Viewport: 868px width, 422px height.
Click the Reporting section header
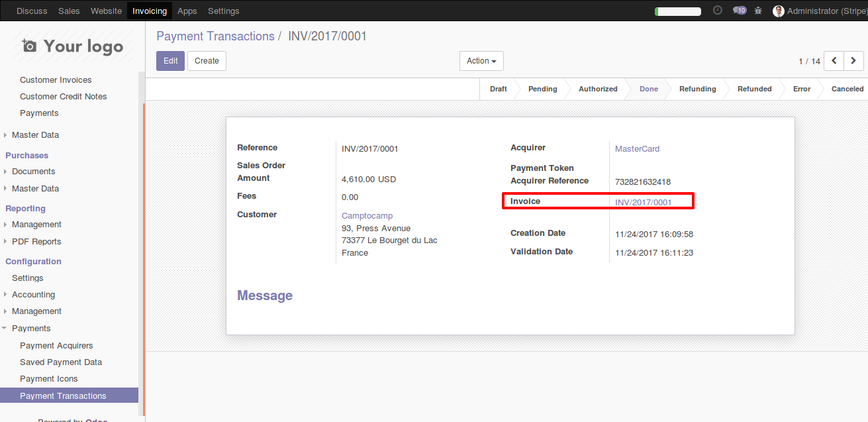tap(25, 208)
